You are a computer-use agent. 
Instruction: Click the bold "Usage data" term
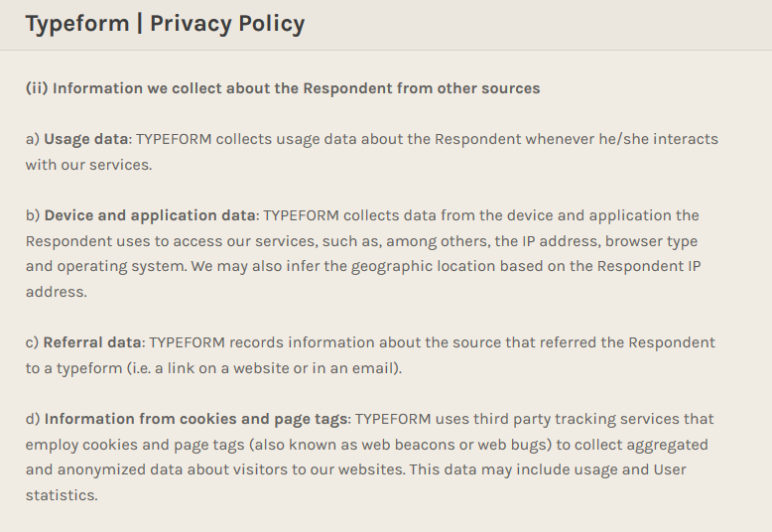pyautogui.click(x=86, y=139)
